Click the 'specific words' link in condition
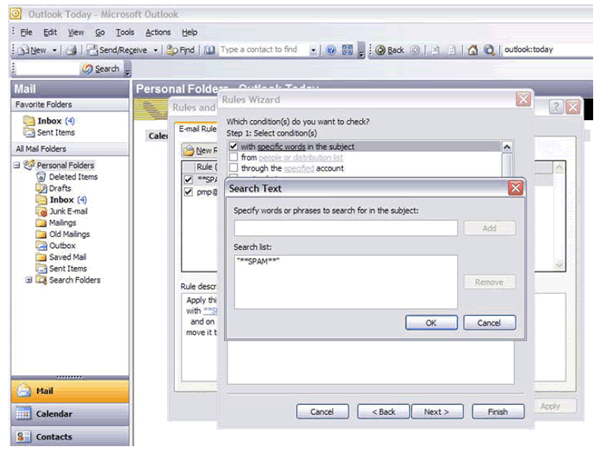Screen dimensions: 600x462 coord(281,147)
